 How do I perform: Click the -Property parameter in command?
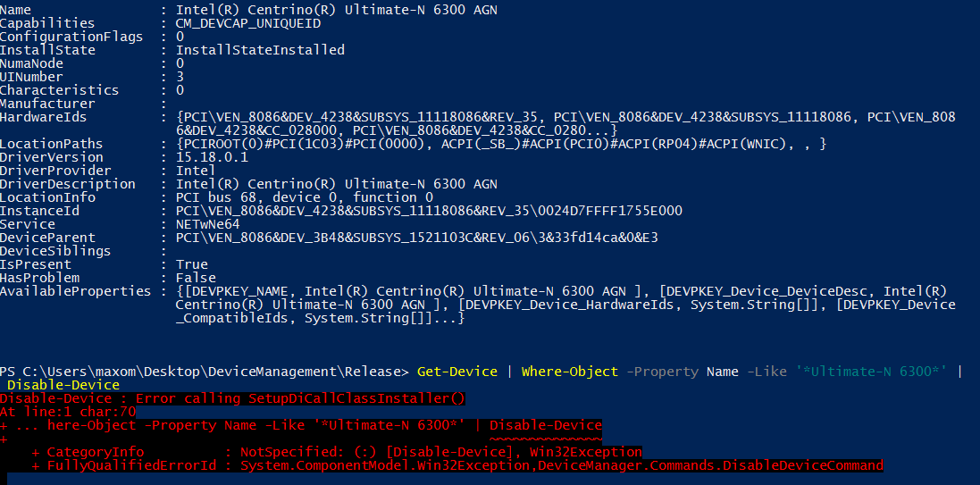(662, 372)
